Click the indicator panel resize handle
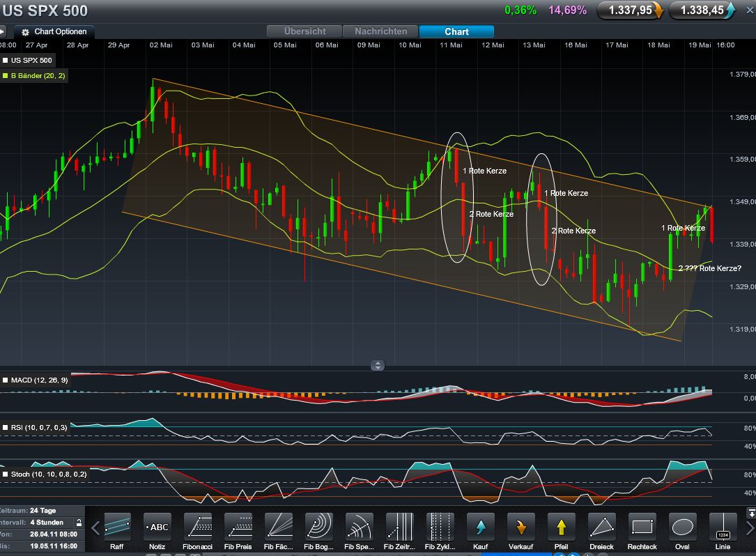The height and width of the screenshot is (556, 756). pos(378,366)
